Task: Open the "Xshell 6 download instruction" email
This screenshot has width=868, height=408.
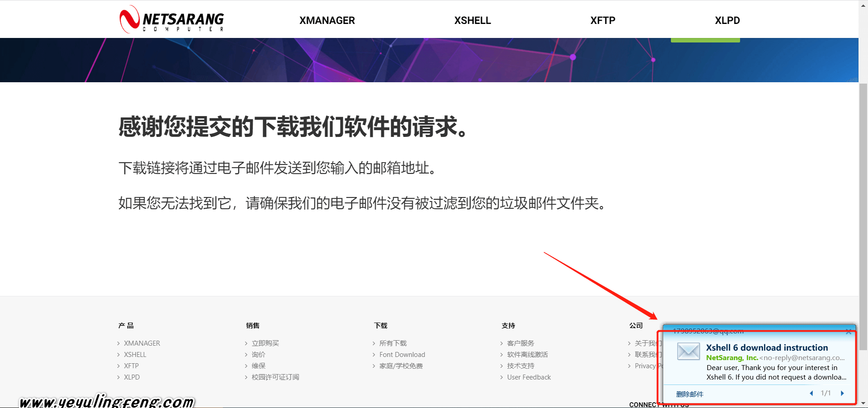Action: pos(767,347)
